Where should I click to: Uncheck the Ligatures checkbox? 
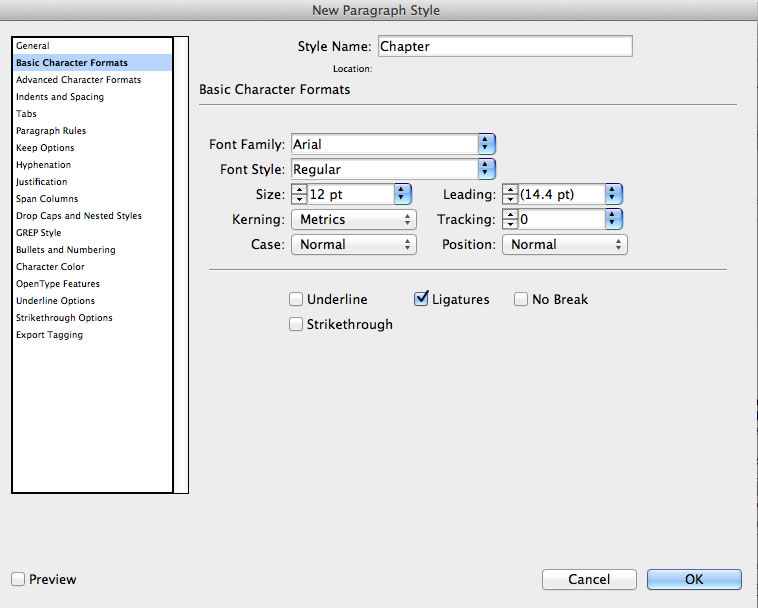pos(421,299)
